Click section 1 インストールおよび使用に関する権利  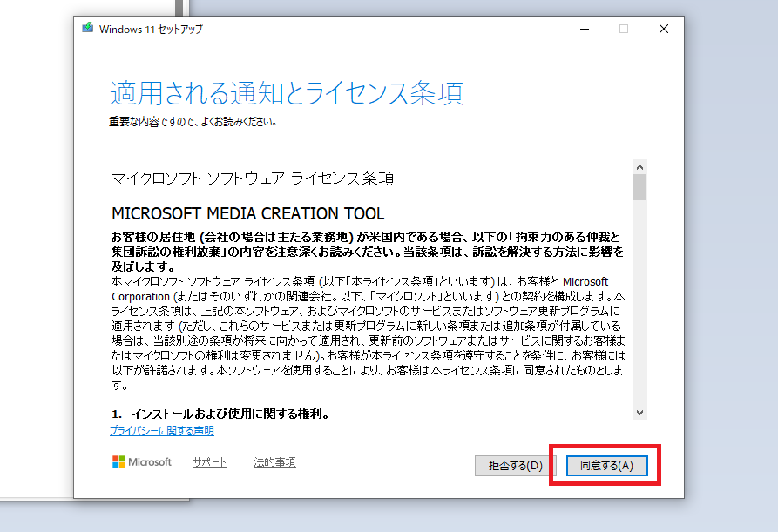click(x=220, y=413)
